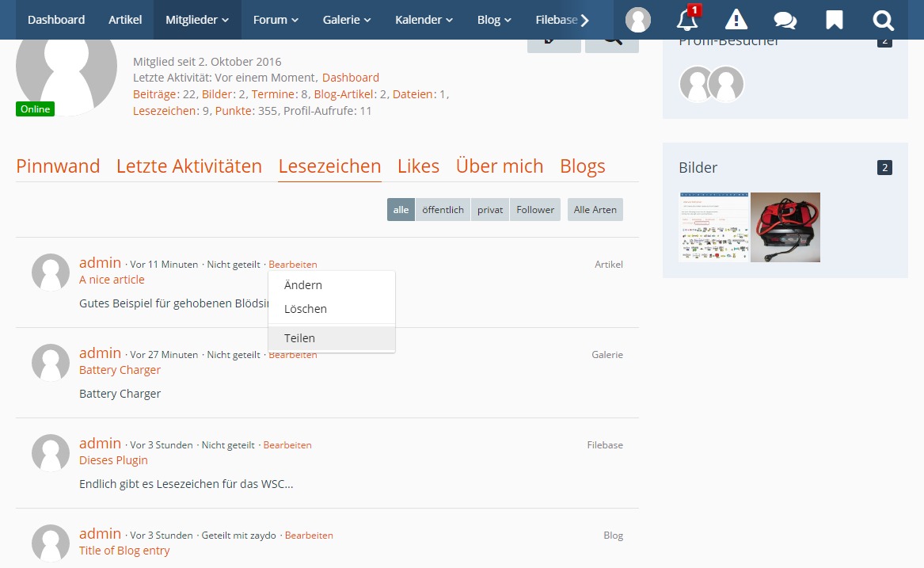924x568 pixels.
Task: Open the notifications bell icon
Action: pos(686,20)
